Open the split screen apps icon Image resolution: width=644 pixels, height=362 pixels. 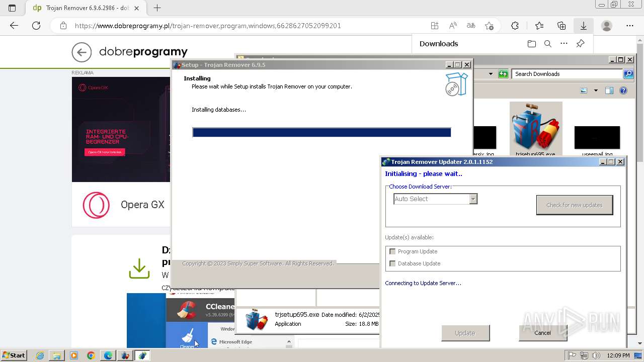pos(435,26)
